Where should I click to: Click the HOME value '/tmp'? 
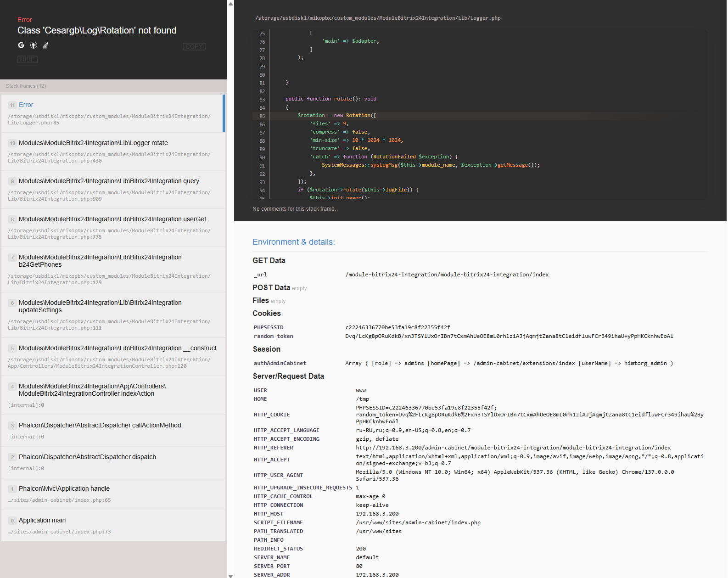pos(363,399)
